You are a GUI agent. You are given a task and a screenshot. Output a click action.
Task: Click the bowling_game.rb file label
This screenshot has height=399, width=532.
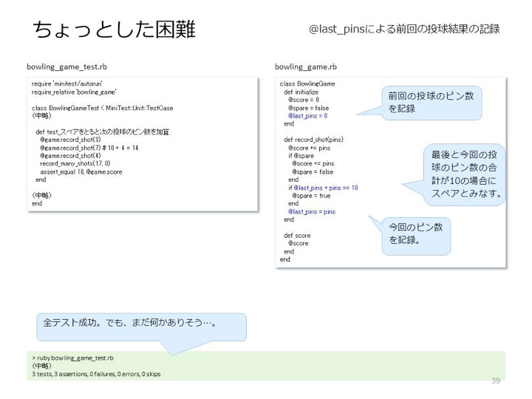(x=306, y=66)
